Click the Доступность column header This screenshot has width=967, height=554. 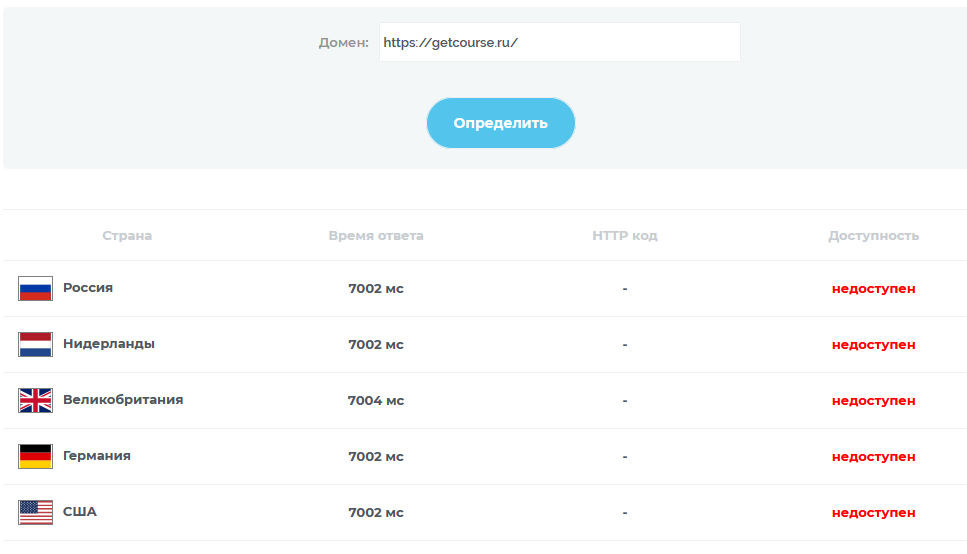[873, 236]
